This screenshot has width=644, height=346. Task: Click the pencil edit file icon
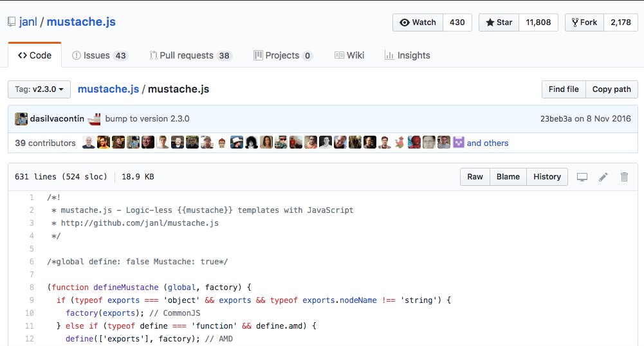click(x=603, y=177)
